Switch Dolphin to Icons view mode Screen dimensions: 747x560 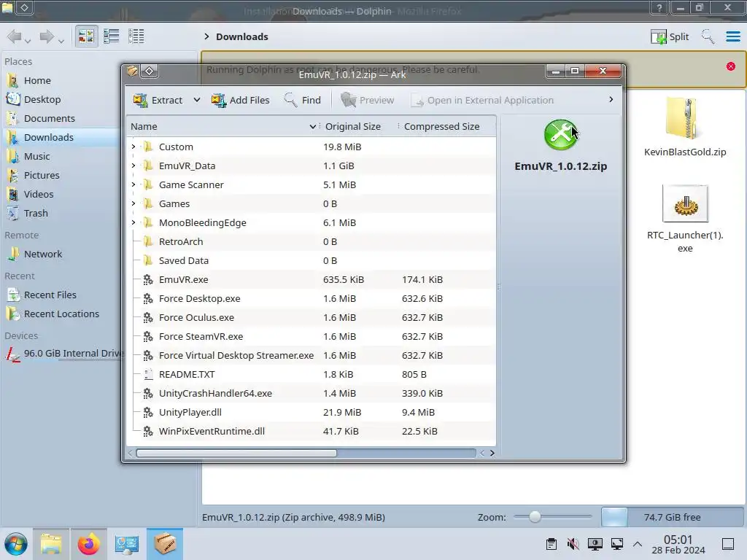[86, 36]
